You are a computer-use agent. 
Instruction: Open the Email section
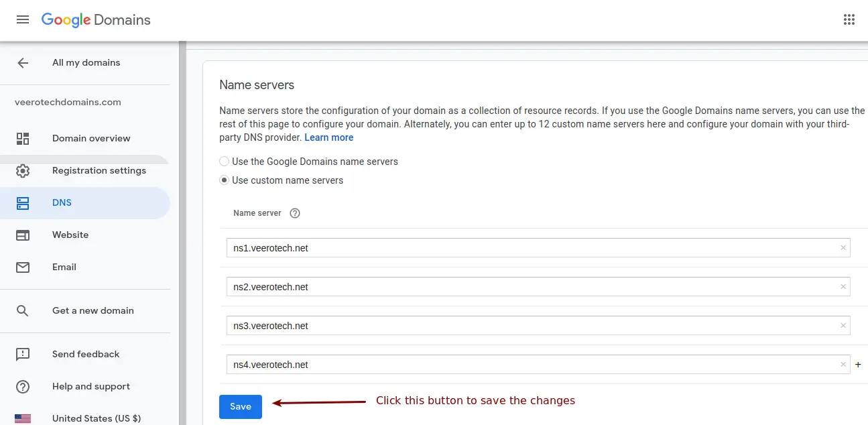(x=64, y=267)
